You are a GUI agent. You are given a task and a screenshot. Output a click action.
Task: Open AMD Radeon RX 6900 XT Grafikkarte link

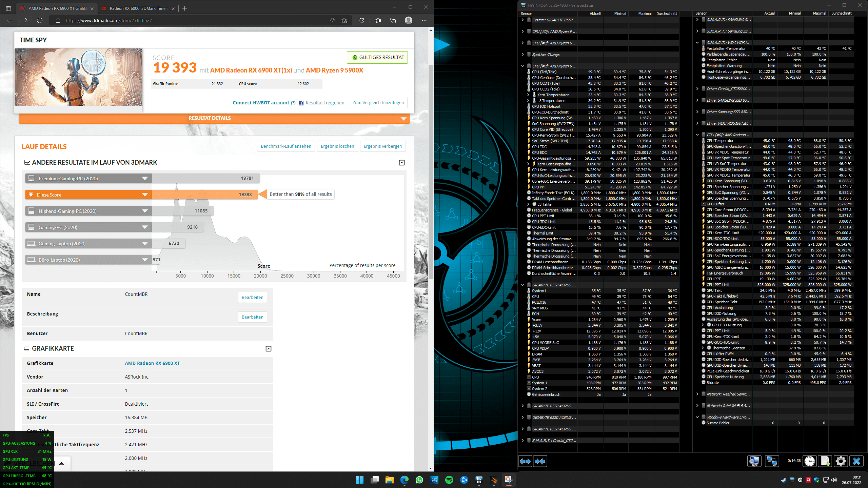pos(152,363)
